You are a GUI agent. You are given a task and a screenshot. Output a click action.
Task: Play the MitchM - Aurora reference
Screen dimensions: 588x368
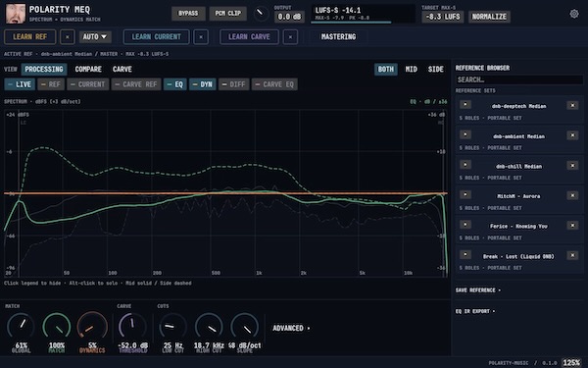coord(465,194)
